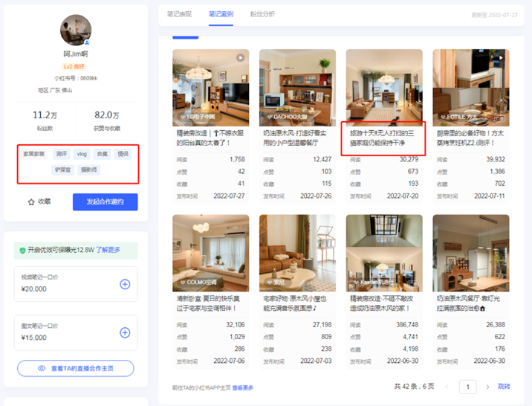
Task: Click video play icon on 精装房改造 阳台 thumbnail
Action: pyautogui.click(x=240, y=58)
